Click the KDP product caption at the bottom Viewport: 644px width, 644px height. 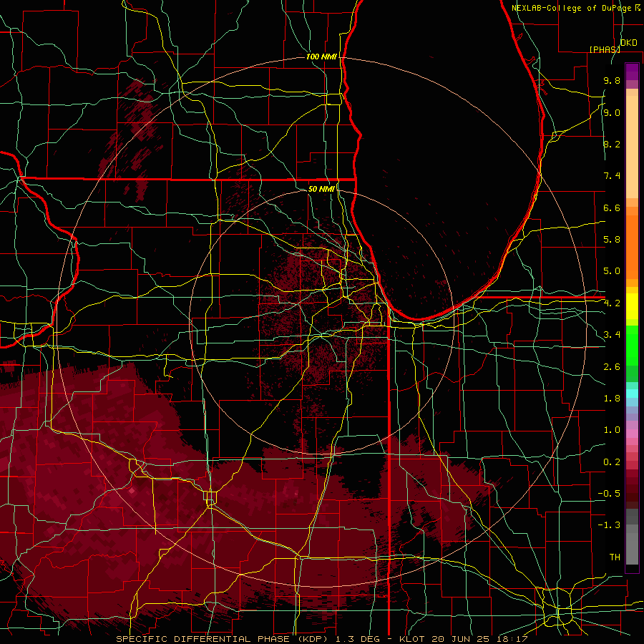321,639
